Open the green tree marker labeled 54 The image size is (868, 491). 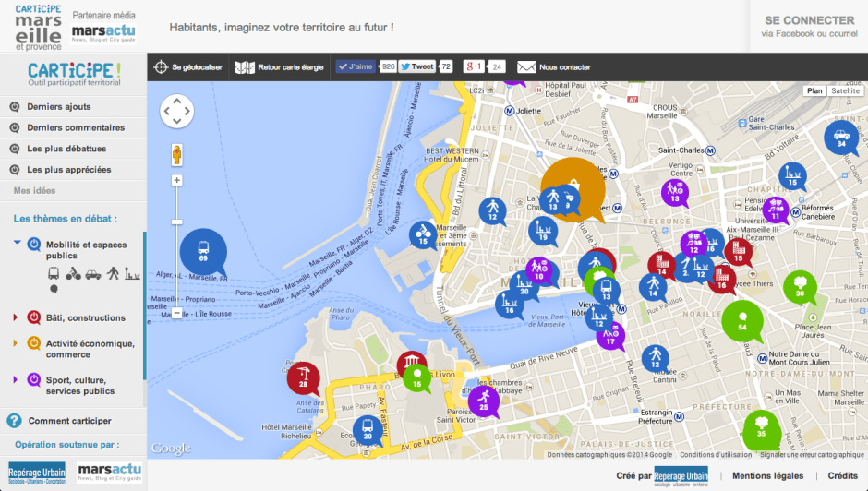742,322
